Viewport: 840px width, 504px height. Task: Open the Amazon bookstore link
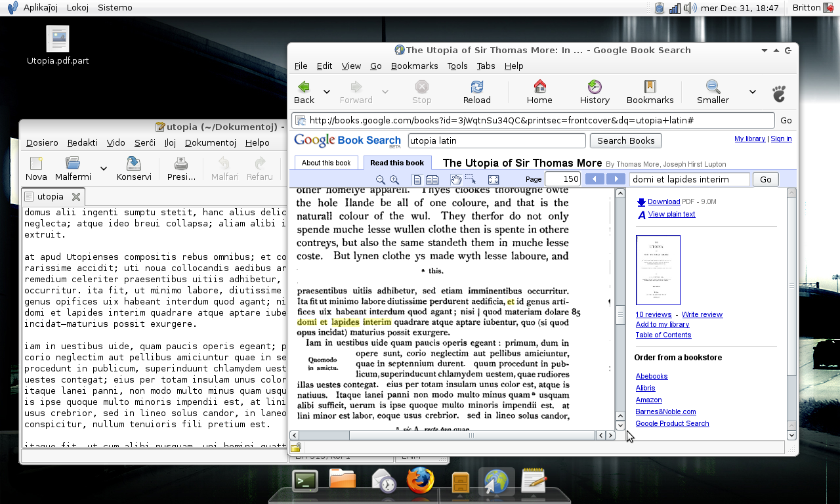(648, 400)
